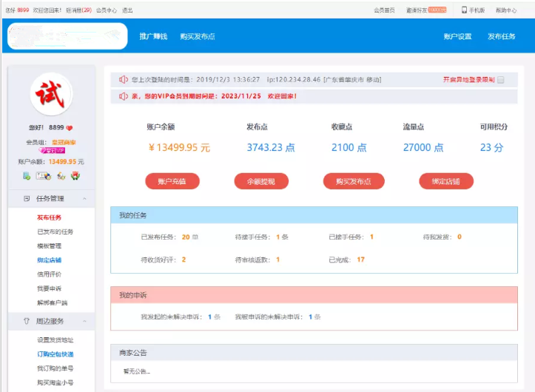Image resolution: width=535 pixels, height=392 pixels.
Task: Click the phone verified badge icon
Action: pos(27,176)
